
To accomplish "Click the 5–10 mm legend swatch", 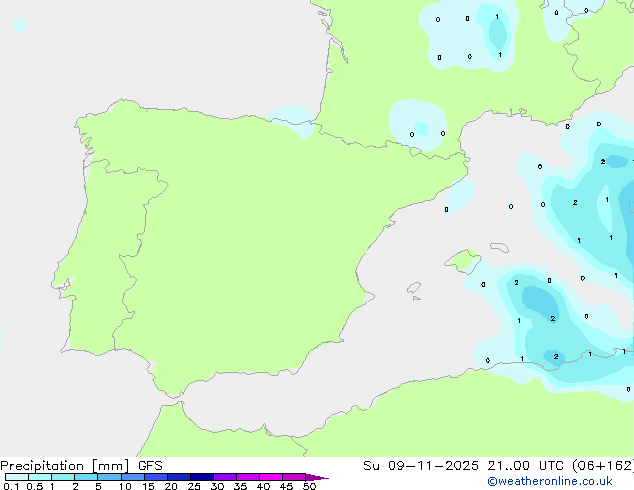I will coord(109,477).
